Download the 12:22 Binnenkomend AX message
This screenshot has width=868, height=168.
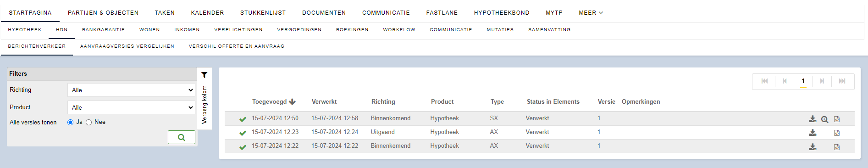[813, 147]
